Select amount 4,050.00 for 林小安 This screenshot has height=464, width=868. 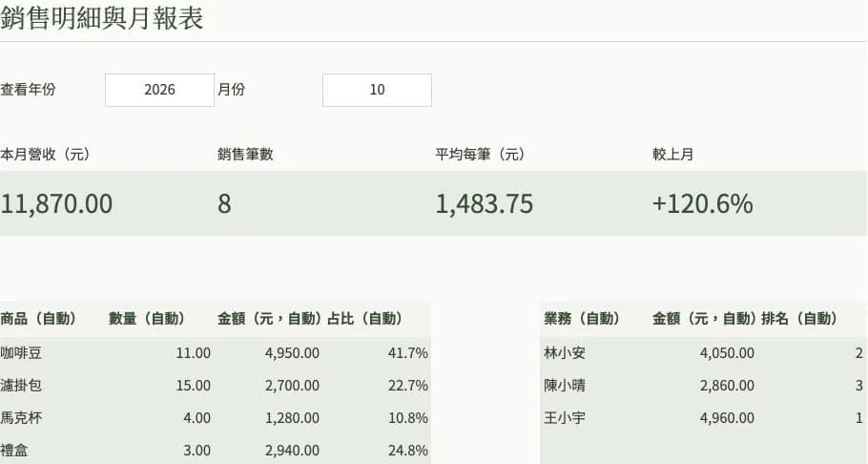[727, 353]
